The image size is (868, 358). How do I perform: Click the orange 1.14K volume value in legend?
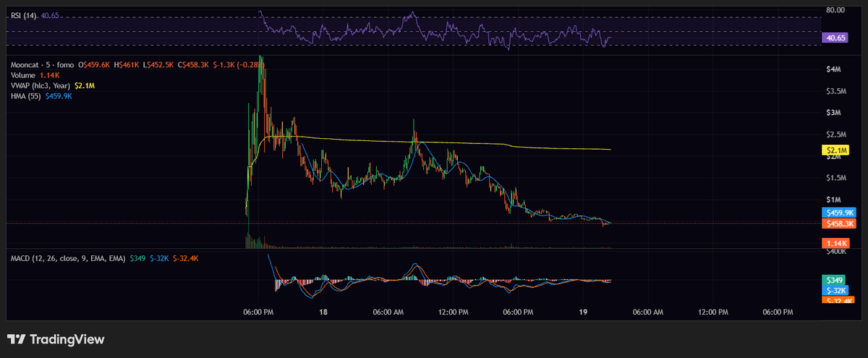50,75
